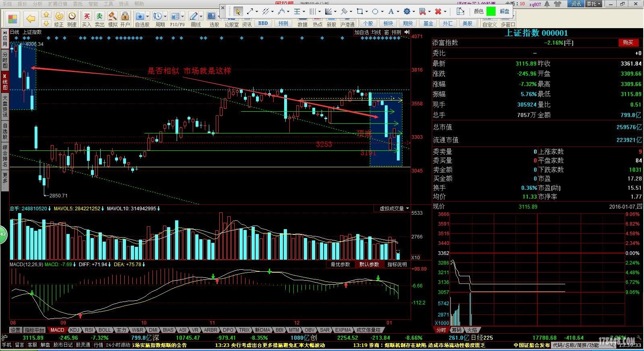This screenshot has width=644, height=351.
Task: Select the line segment drawing tool
Action: (250, 11)
